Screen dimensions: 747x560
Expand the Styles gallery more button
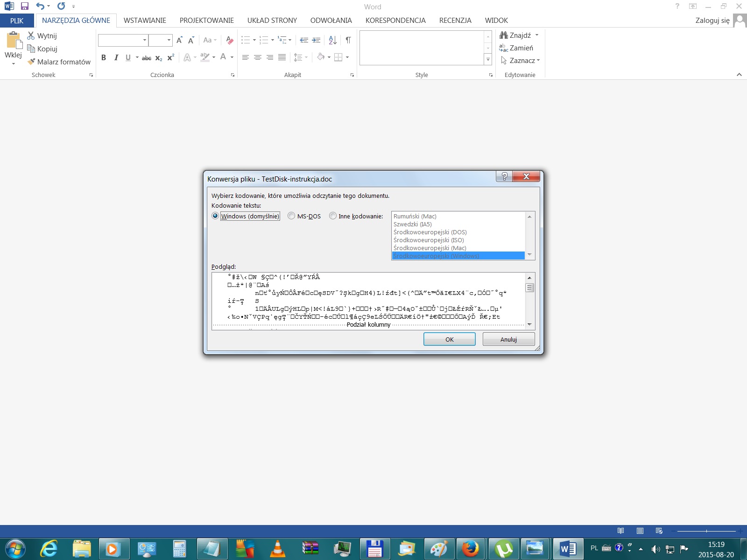click(x=488, y=59)
